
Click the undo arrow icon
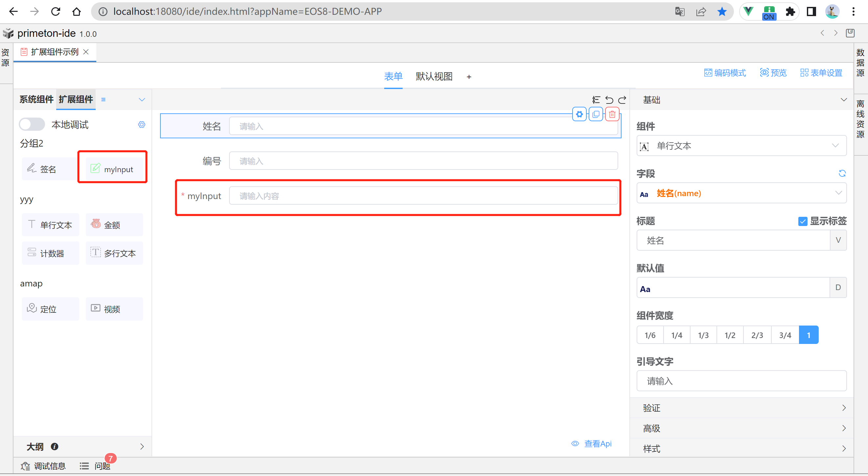[x=609, y=100]
